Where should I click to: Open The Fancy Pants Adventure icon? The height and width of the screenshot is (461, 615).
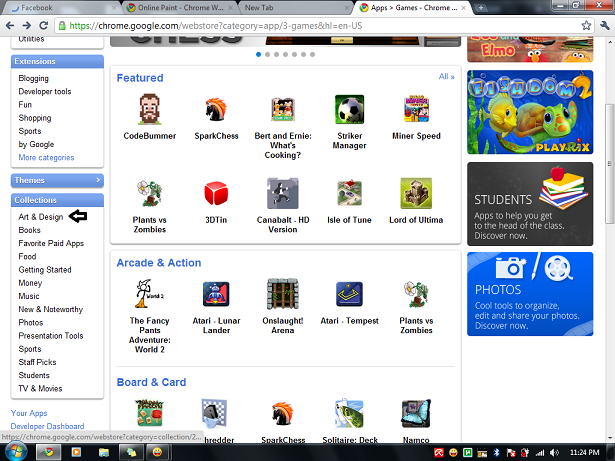click(x=149, y=293)
